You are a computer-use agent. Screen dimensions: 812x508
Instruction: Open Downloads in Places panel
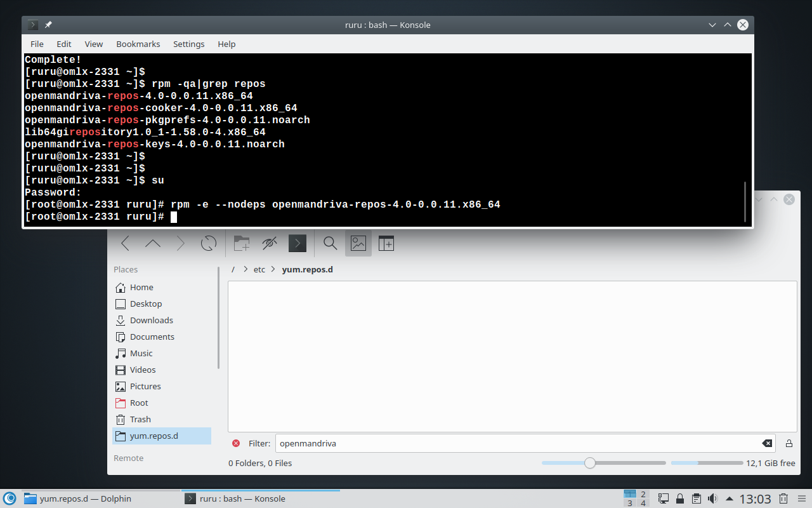pos(162,320)
